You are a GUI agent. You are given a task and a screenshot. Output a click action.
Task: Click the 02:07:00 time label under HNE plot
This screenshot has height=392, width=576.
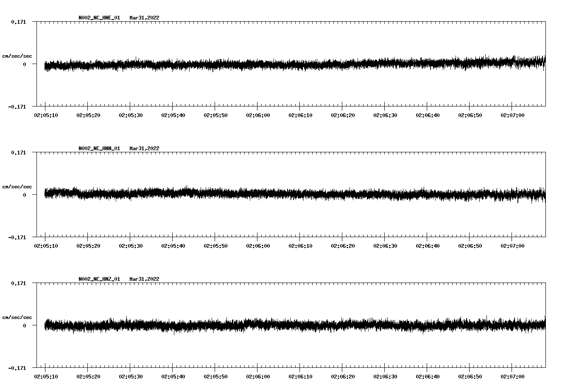coord(512,115)
